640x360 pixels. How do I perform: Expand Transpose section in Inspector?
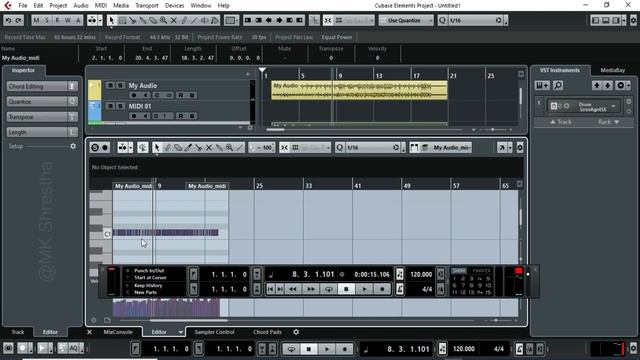(41, 117)
